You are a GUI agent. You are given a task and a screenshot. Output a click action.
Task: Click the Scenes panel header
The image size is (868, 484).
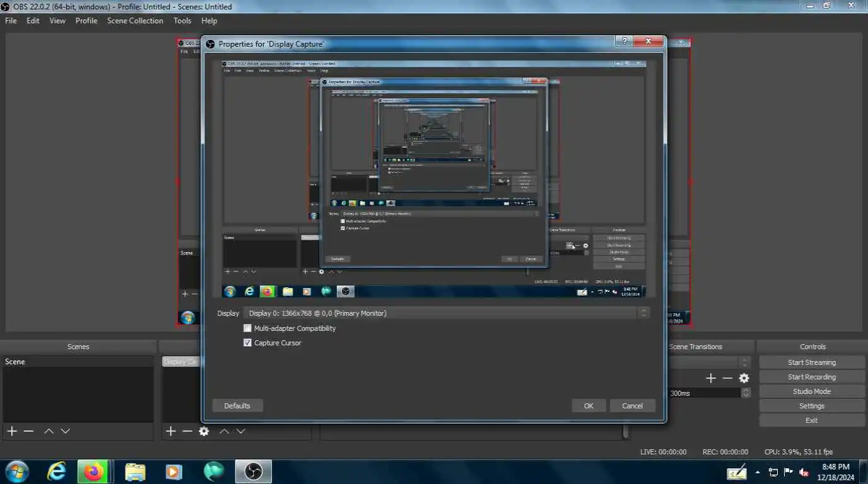tap(78, 347)
